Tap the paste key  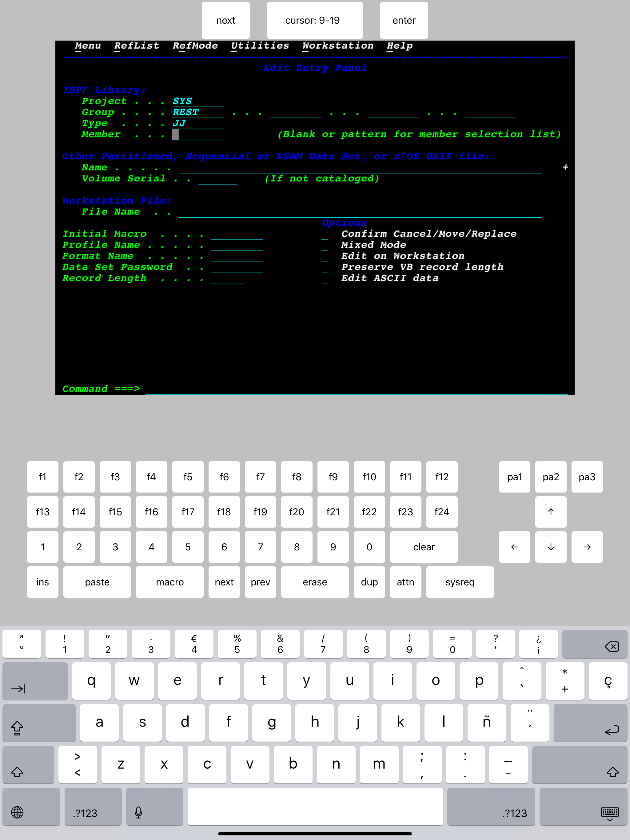[x=97, y=582]
